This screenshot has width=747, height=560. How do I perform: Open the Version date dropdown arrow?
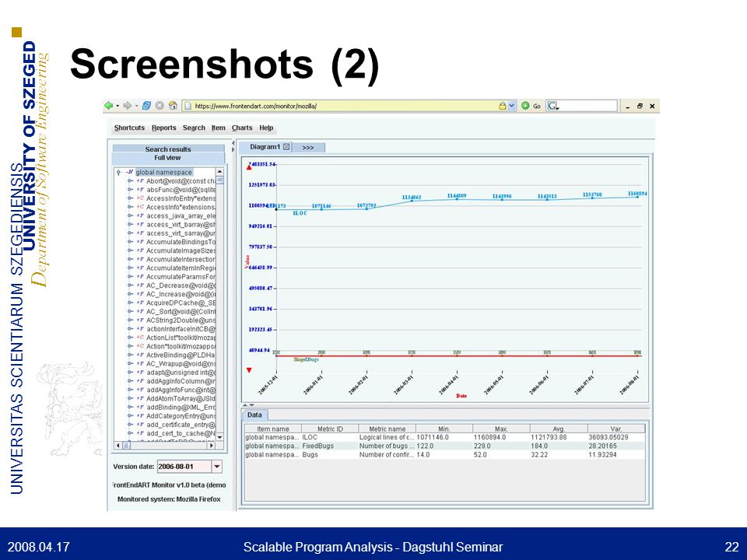pos(217,467)
